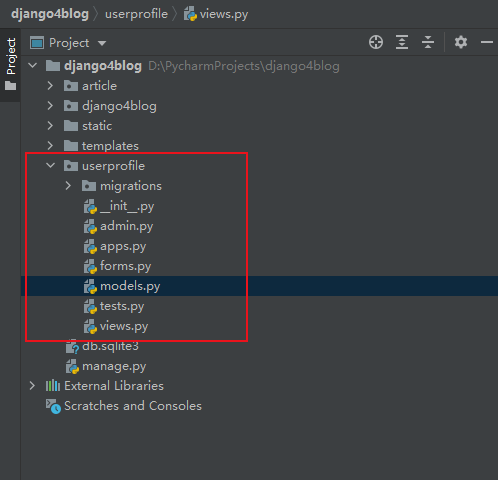Click the unknown-file icon beside db.sqlite3
The width and height of the screenshot is (498, 480).
(72, 347)
